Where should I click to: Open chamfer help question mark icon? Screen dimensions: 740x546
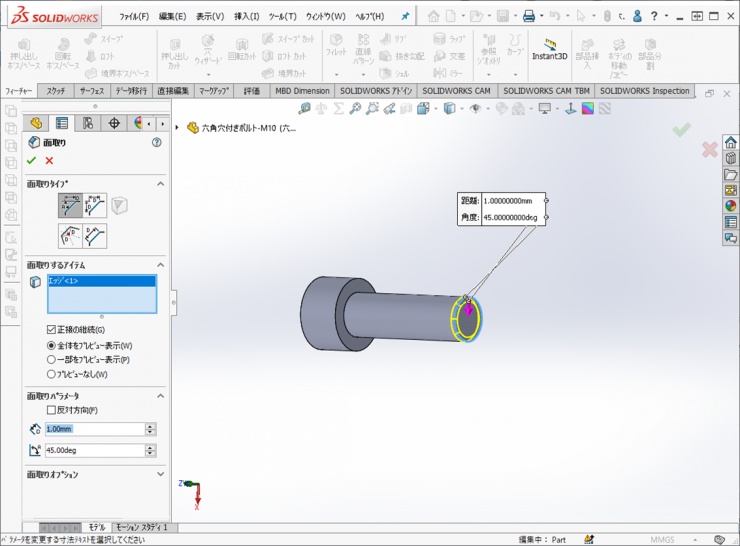click(156, 143)
